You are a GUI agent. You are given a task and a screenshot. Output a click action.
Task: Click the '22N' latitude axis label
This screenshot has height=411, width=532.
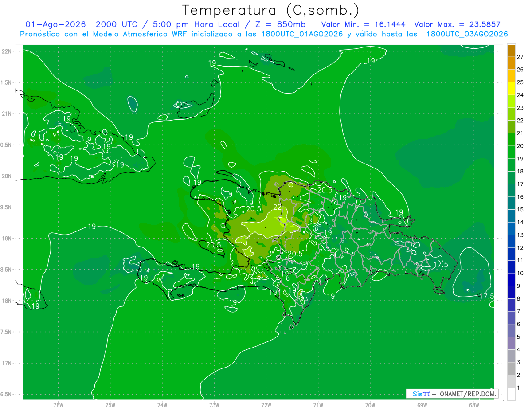[x=8, y=51]
